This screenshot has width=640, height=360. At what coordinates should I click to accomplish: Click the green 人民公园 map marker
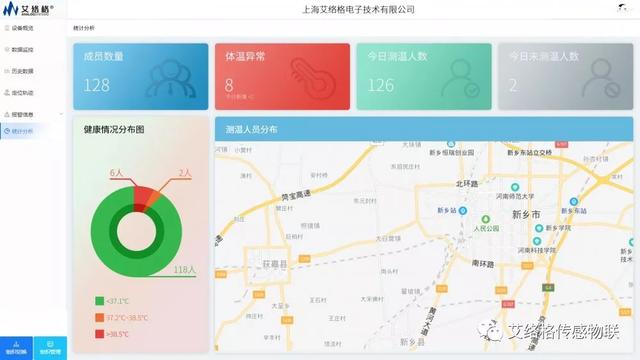[485, 220]
